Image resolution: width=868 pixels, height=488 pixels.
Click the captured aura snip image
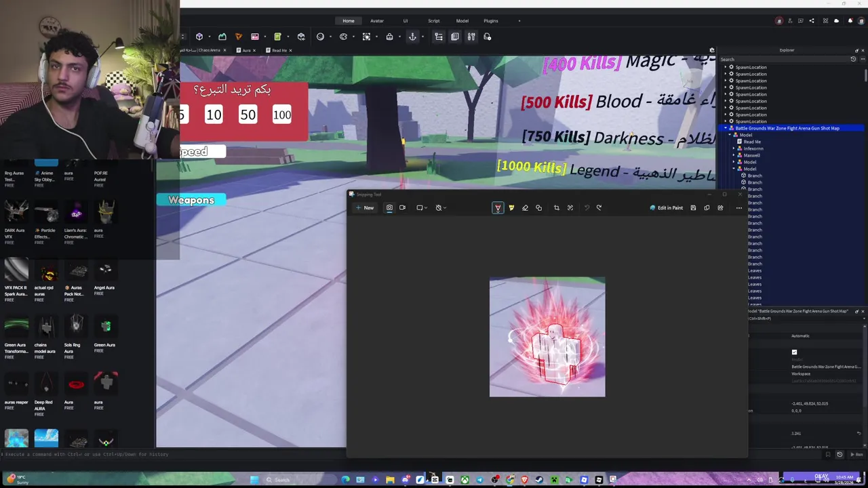(547, 337)
